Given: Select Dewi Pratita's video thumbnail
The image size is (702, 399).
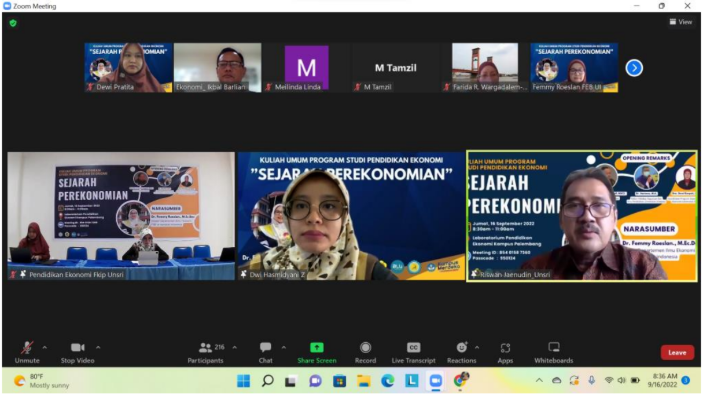Looking at the screenshot, I should click(x=128, y=68).
